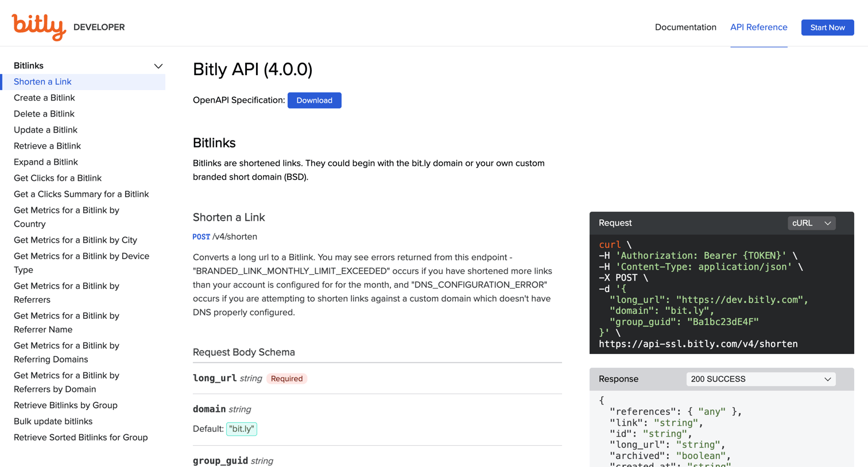Viewport: 868px width, 467px height.
Task: Open the Documentation tab
Action: [x=685, y=27]
